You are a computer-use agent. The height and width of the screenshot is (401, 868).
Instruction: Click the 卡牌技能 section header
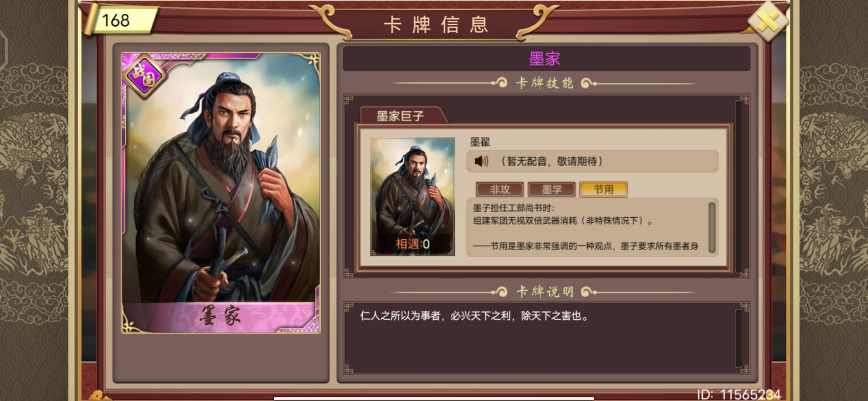click(x=545, y=83)
